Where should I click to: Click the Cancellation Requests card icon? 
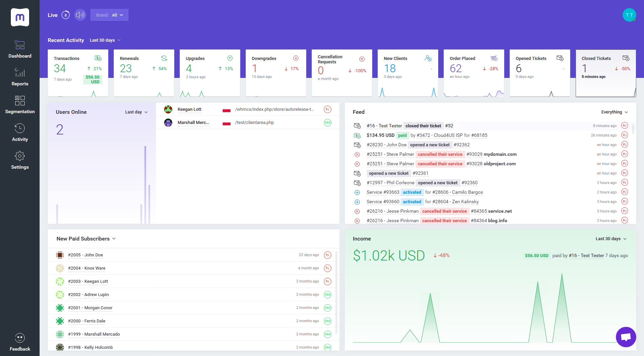coord(362,59)
